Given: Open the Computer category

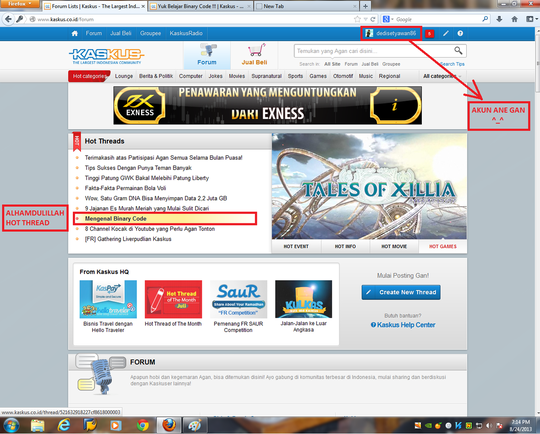Looking at the screenshot, I should tap(191, 76).
